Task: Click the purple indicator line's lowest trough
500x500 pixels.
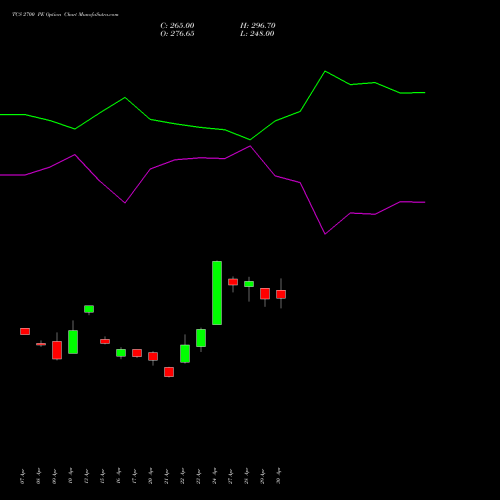Action: point(325,234)
